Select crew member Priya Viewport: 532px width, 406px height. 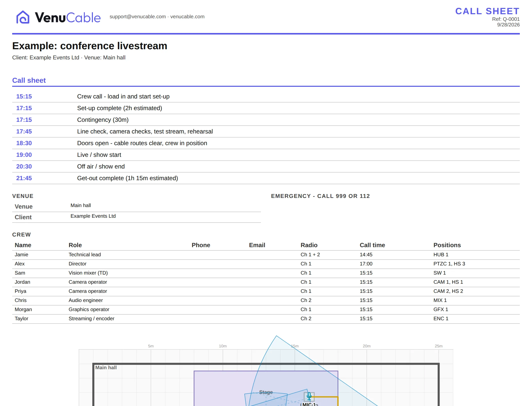(21, 291)
